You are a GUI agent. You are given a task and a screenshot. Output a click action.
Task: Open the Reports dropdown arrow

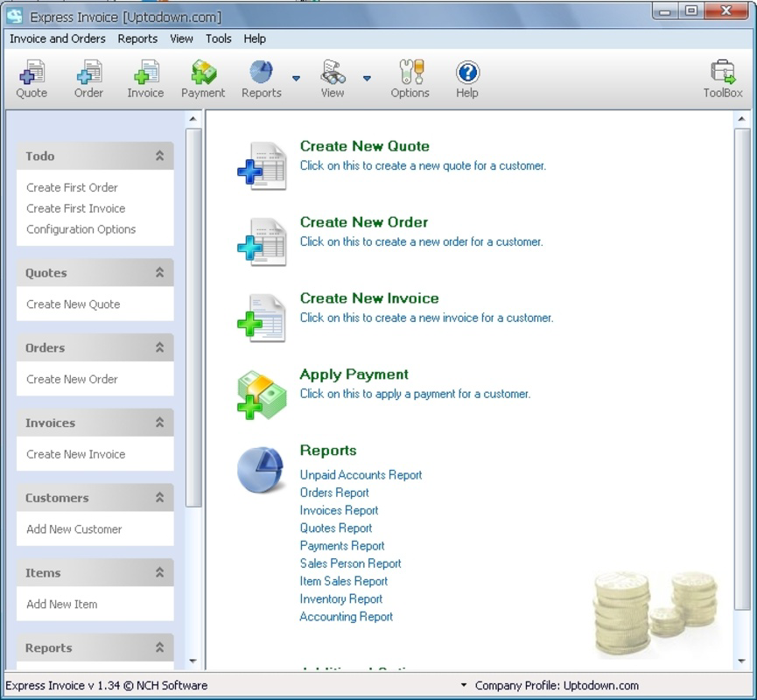point(295,77)
